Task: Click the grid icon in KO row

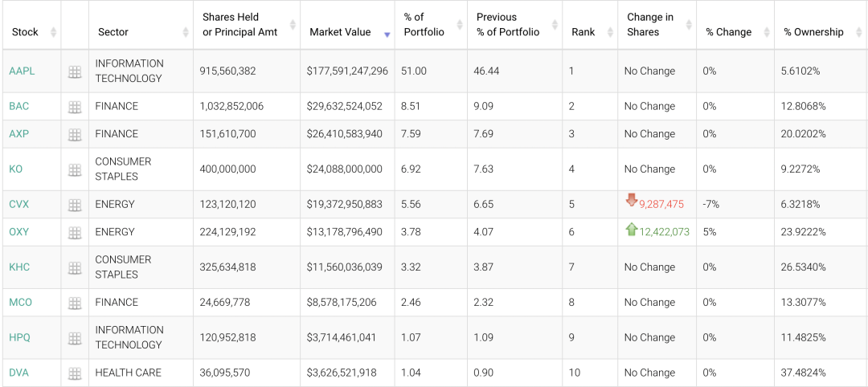Action: pyautogui.click(x=75, y=169)
